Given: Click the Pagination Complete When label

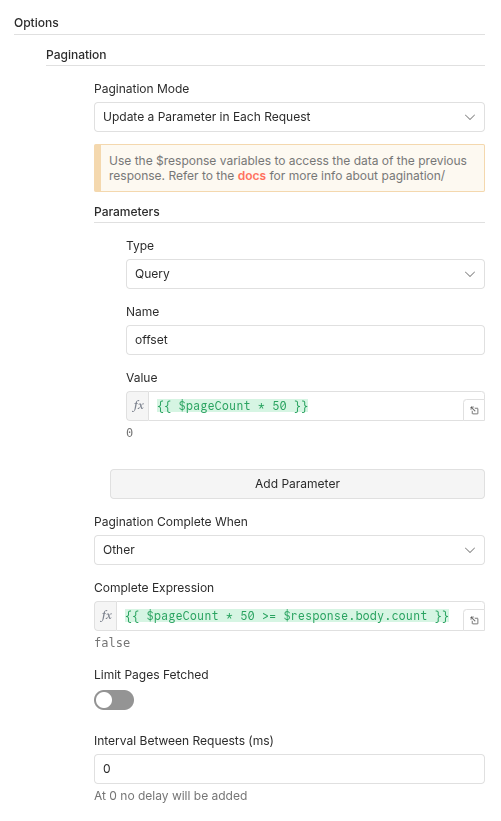Looking at the screenshot, I should coord(171,522).
